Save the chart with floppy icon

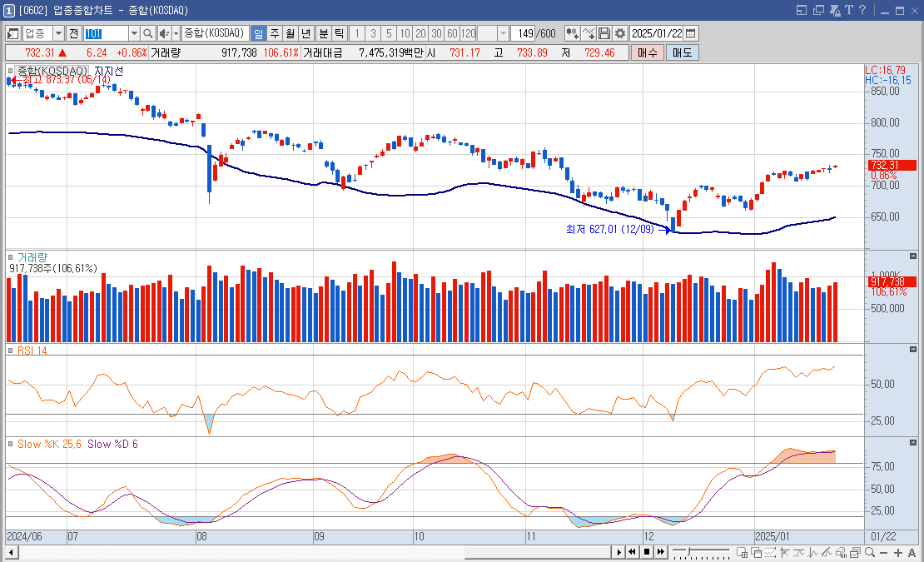(x=604, y=33)
